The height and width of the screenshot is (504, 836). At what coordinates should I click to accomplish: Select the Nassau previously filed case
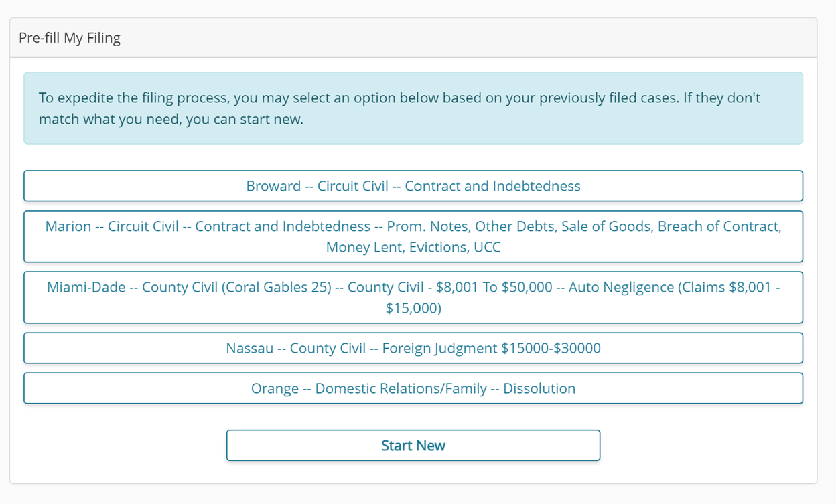point(413,348)
